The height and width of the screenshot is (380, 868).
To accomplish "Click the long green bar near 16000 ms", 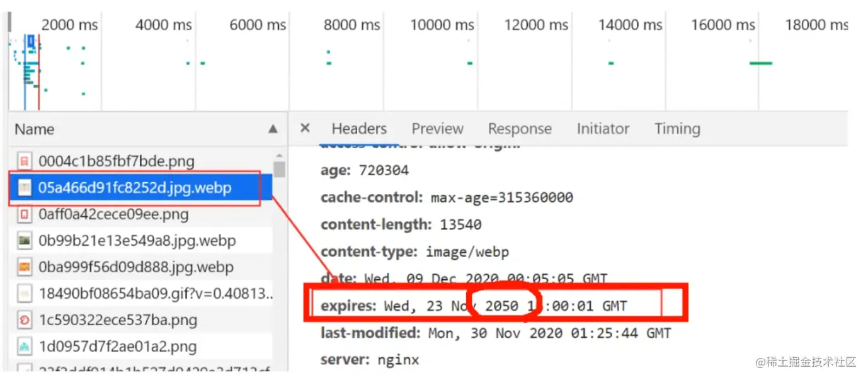I will click(760, 63).
